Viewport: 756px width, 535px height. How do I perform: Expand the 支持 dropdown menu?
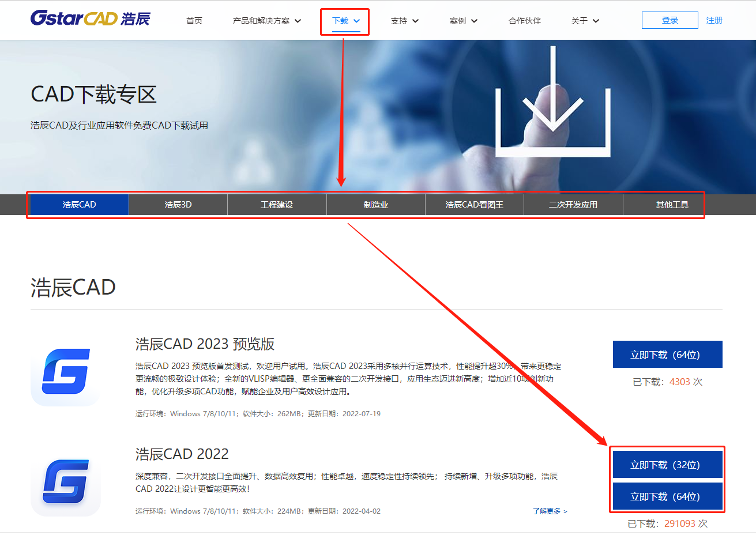[x=404, y=21]
